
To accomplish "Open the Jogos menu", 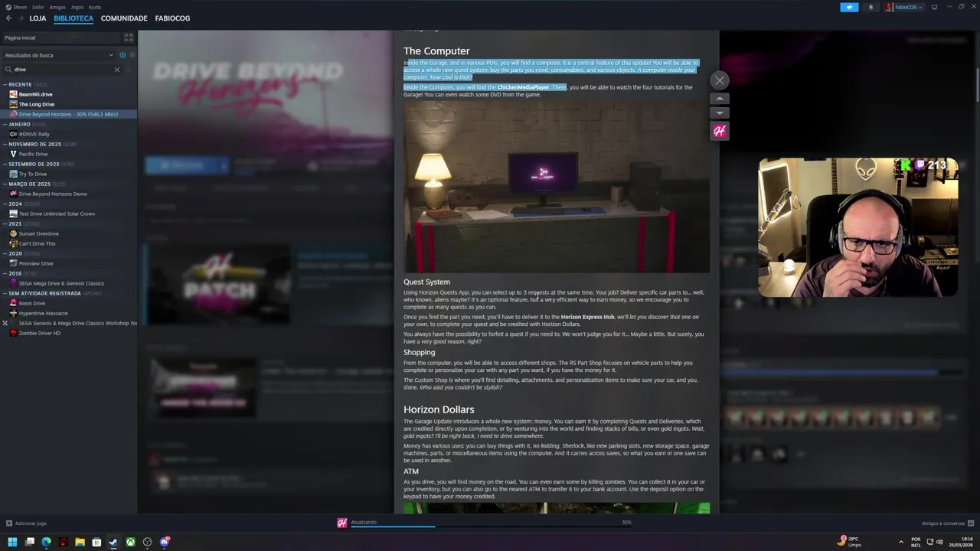I will point(77,7).
